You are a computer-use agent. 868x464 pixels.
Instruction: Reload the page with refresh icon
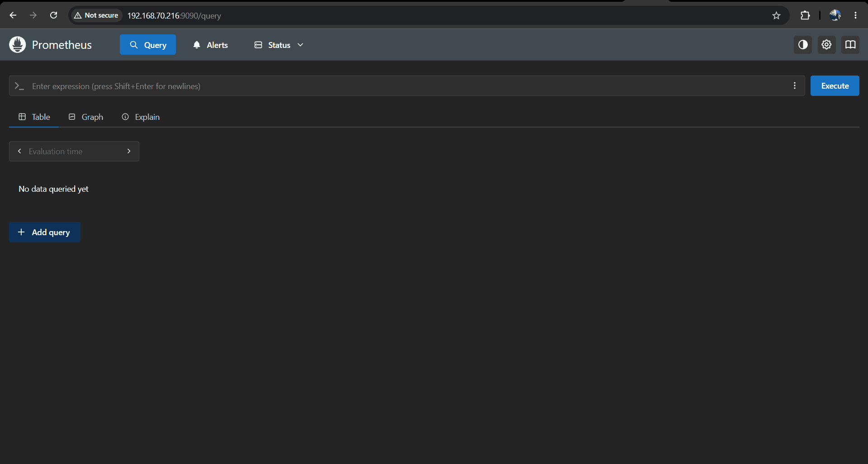point(53,15)
